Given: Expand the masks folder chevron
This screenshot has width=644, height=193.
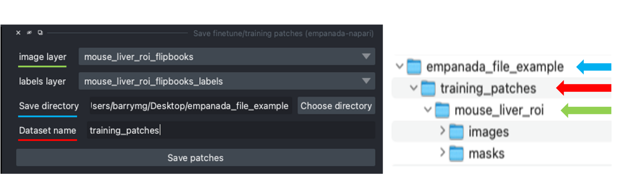Looking at the screenshot, I should [442, 152].
